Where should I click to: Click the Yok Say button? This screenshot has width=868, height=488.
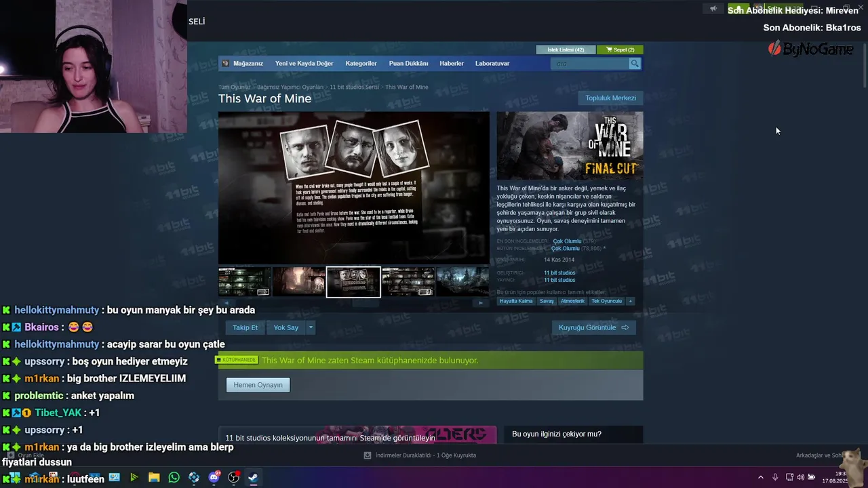coord(286,327)
